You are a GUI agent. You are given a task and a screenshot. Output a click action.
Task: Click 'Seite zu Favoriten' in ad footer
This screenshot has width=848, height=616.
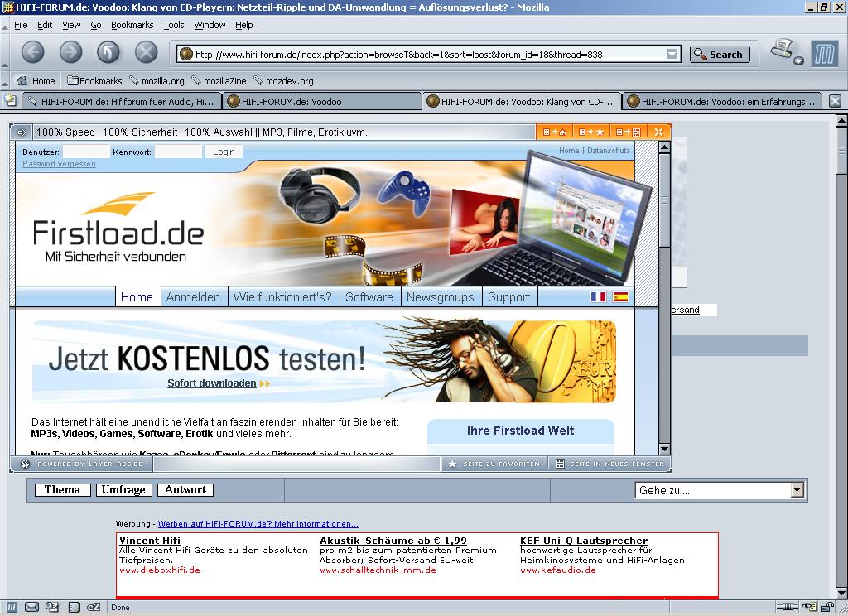click(x=494, y=464)
